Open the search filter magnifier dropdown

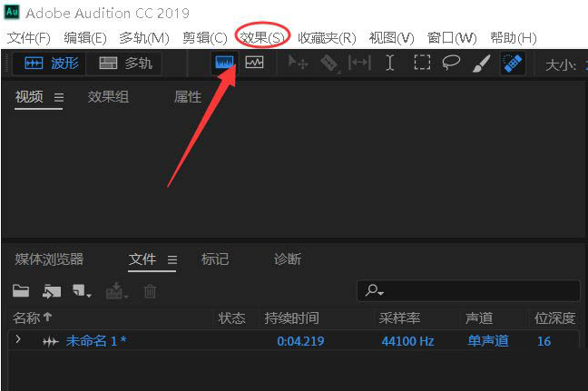coord(374,290)
